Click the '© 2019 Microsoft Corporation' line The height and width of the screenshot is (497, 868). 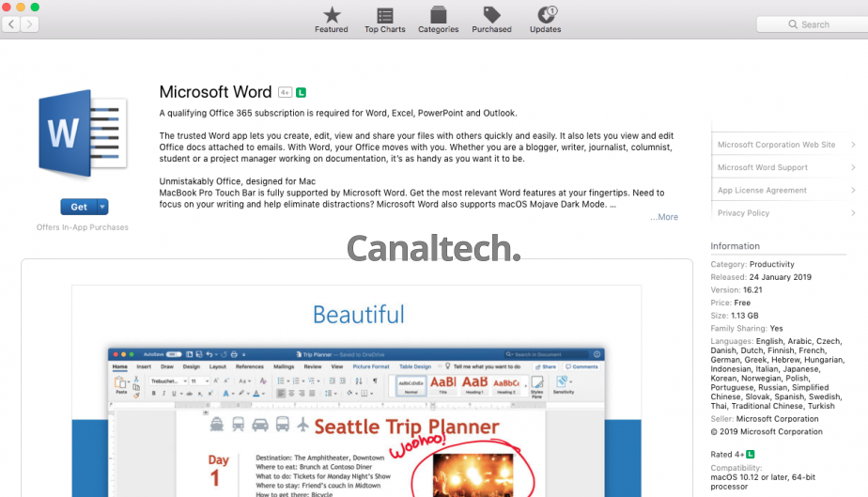click(767, 431)
